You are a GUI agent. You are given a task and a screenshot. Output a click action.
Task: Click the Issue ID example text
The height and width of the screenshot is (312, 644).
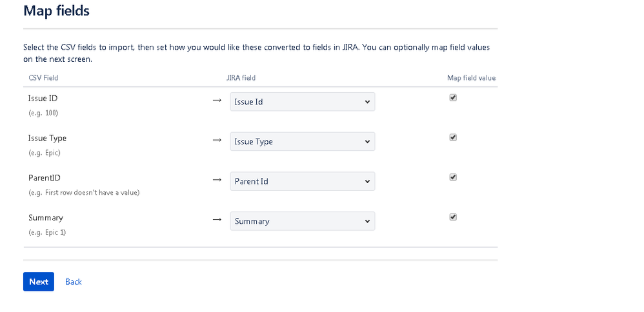coord(43,112)
